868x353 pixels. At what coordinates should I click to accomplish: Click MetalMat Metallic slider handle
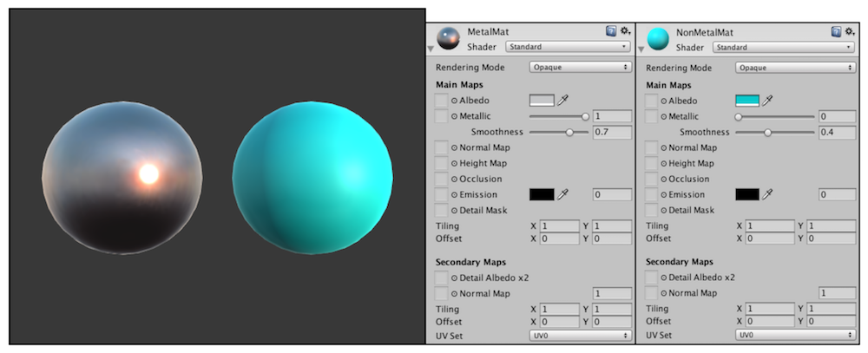pos(586,117)
